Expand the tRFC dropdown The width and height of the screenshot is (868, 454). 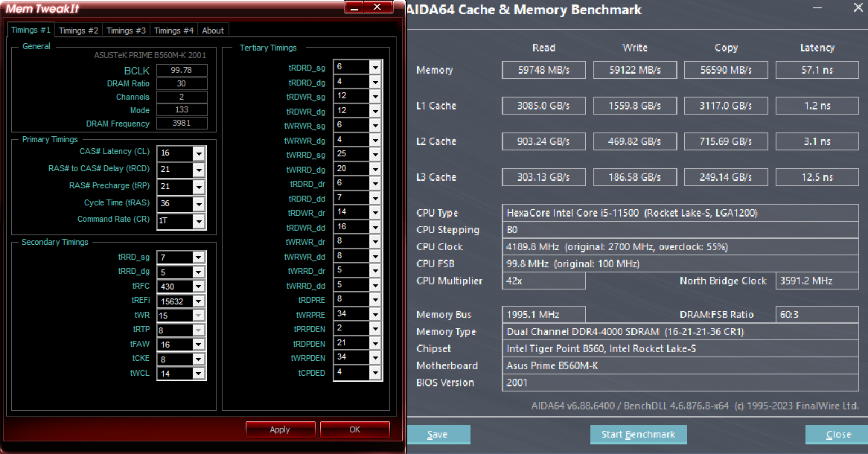pyautogui.click(x=199, y=287)
